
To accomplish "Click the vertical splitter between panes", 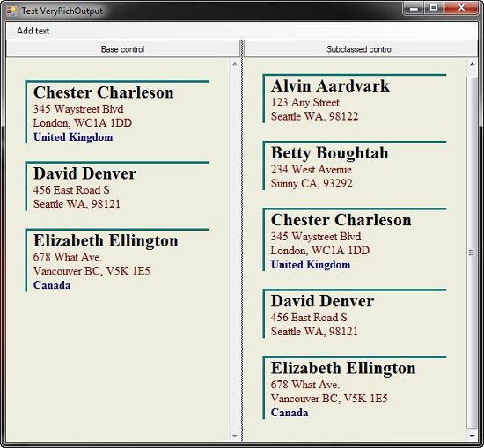I will (x=242, y=241).
